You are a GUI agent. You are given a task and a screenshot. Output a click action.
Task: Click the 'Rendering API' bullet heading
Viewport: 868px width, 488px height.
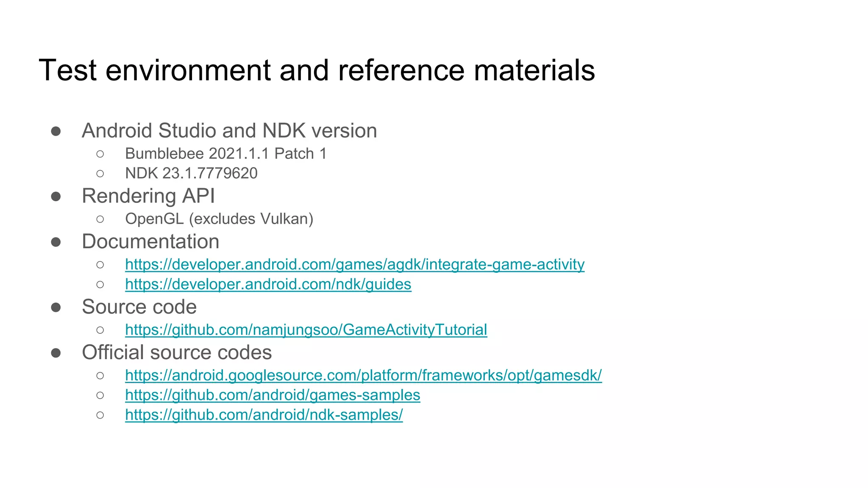tap(148, 196)
